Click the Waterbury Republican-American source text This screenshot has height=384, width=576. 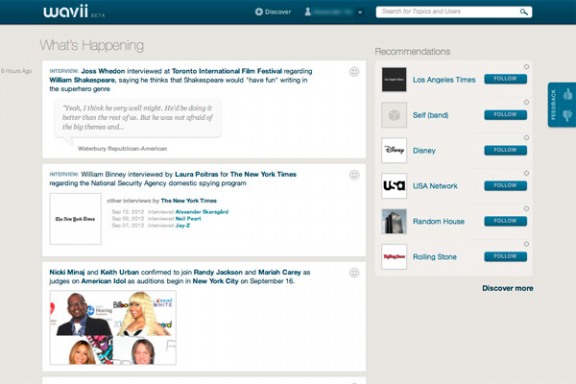(x=122, y=148)
